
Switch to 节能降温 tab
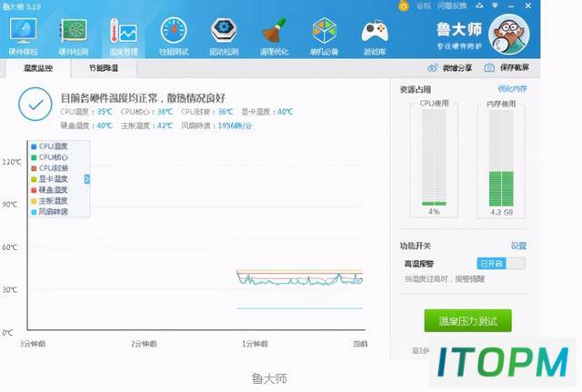click(x=104, y=68)
